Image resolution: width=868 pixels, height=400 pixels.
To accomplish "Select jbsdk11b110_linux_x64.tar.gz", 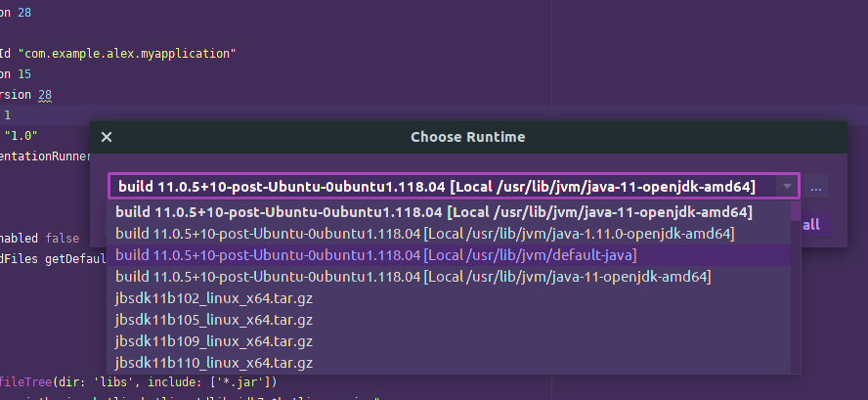I will [449, 363].
